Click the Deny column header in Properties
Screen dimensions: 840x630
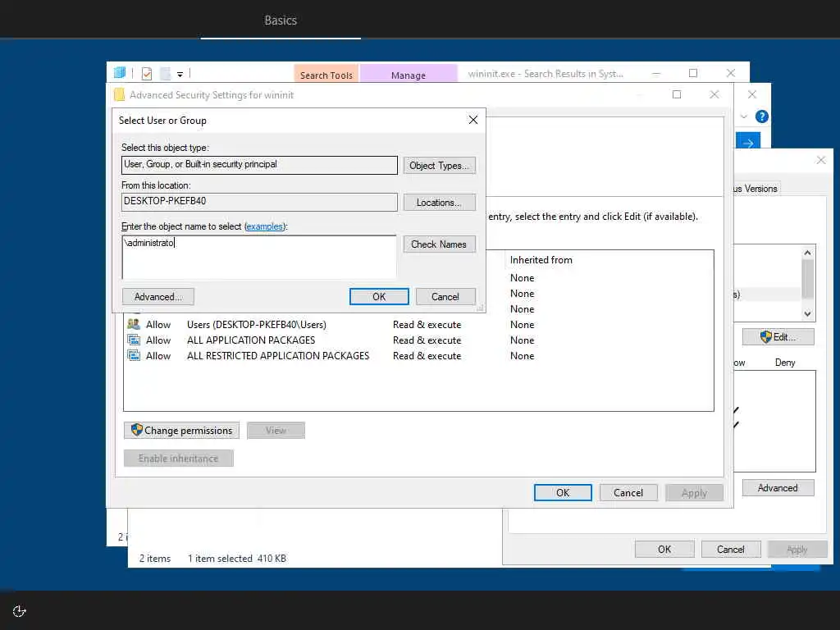(785, 363)
